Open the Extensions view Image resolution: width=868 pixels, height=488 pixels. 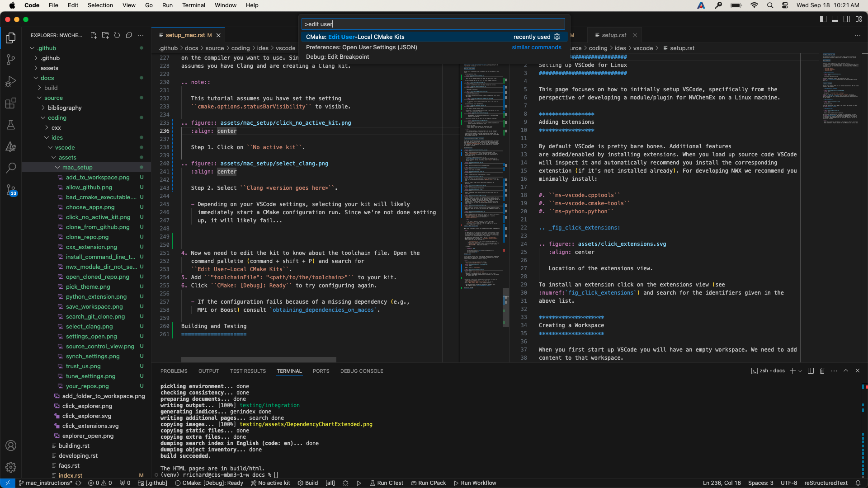(11, 103)
